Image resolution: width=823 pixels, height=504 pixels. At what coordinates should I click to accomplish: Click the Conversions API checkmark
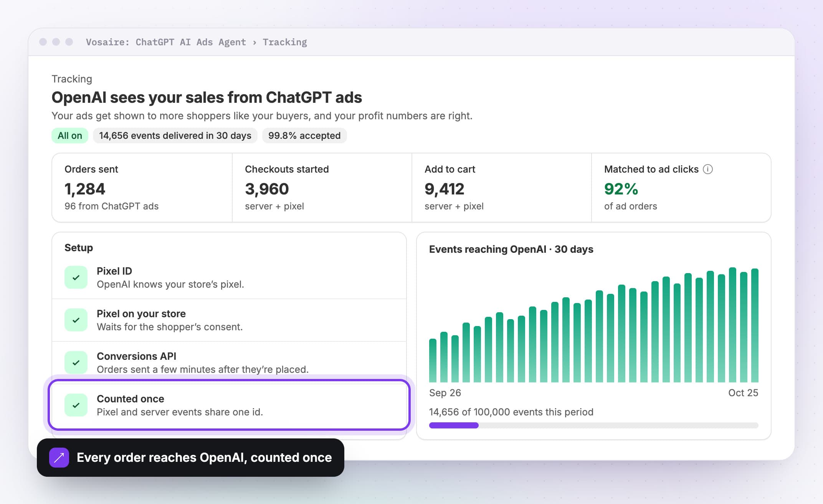76,362
